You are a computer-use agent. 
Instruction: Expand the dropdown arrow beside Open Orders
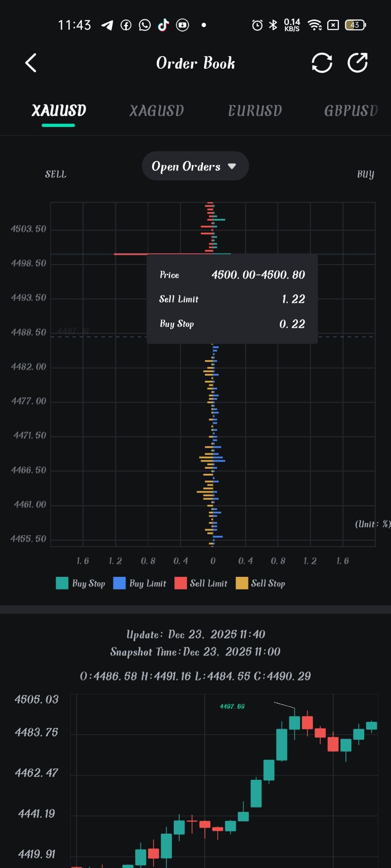232,166
